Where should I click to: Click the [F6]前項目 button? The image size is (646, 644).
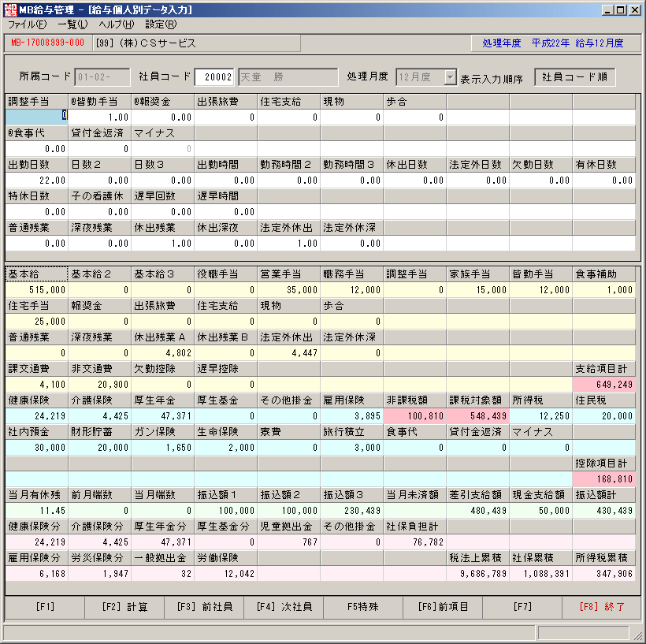coord(443,607)
